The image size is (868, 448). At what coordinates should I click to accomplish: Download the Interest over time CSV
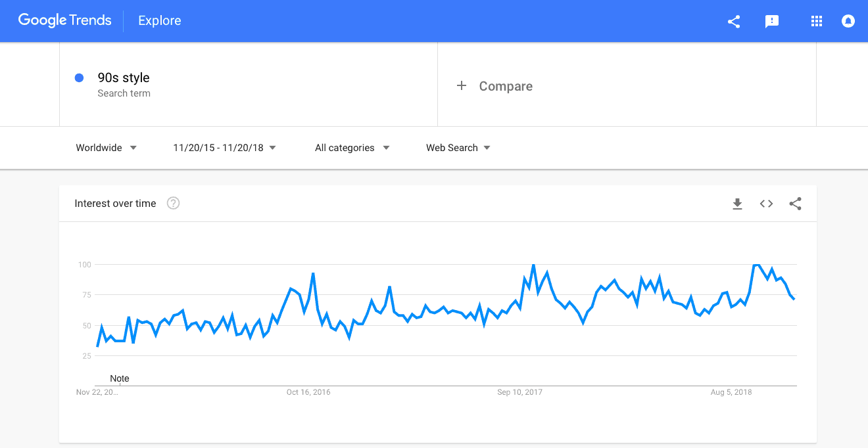coord(737,204)
